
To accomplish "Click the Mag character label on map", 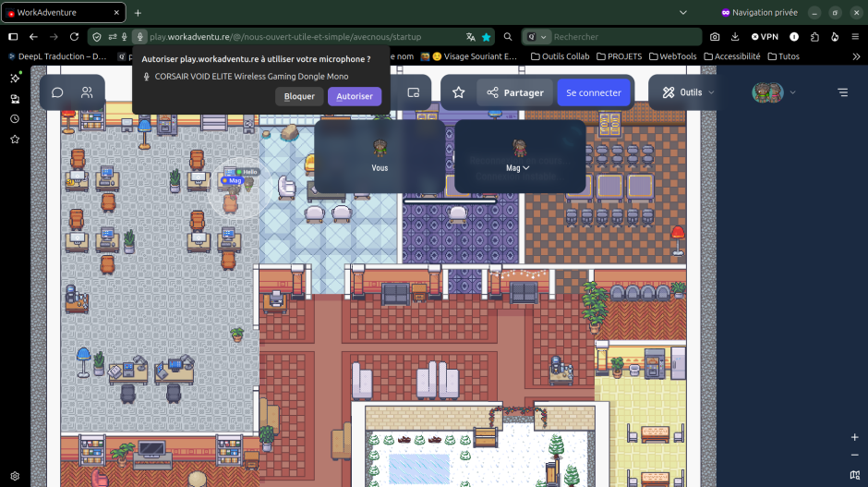I will click(x=234, y=180).
